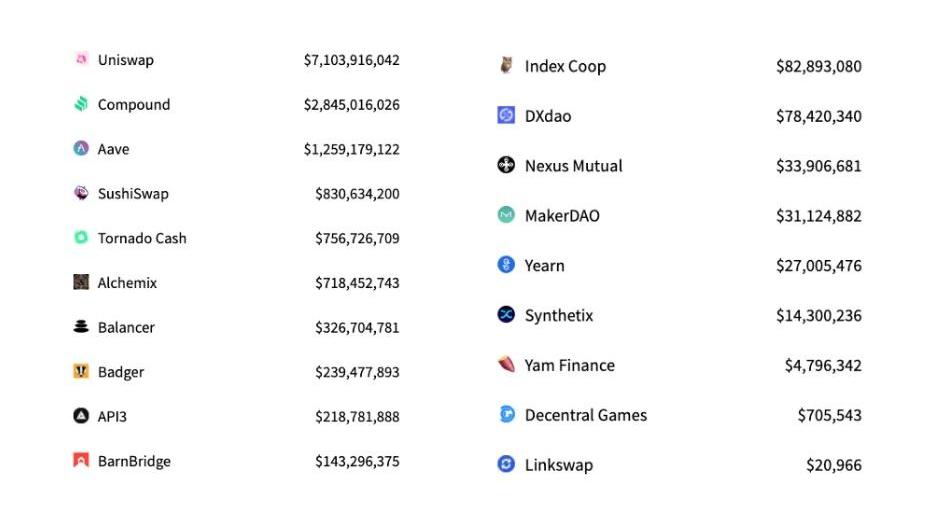Viewport: 934px width, 532px height.
Task: Click the Uniswap pink unicorn icon
Action: pos(81,60)
